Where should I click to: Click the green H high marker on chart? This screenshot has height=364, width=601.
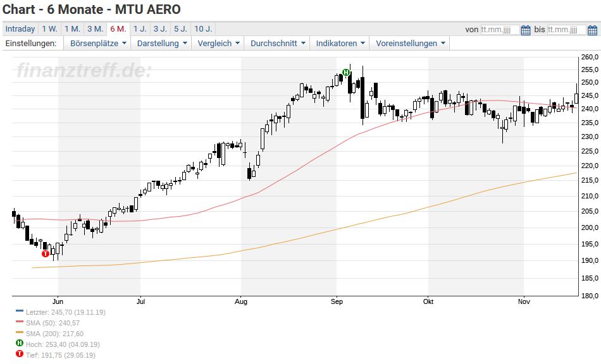click(x=346, y=72)
